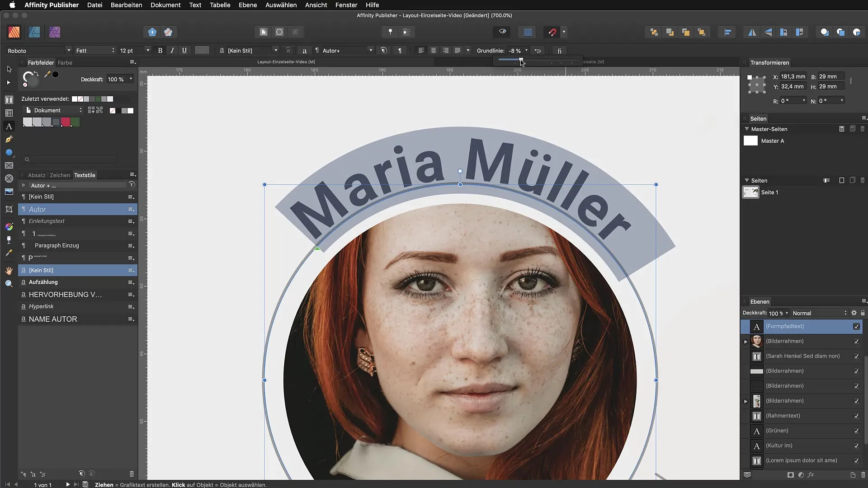Hide the Grünen layer
Viewport: 868px width, 488px height.
pyautogui.click(x=856, y=431)
